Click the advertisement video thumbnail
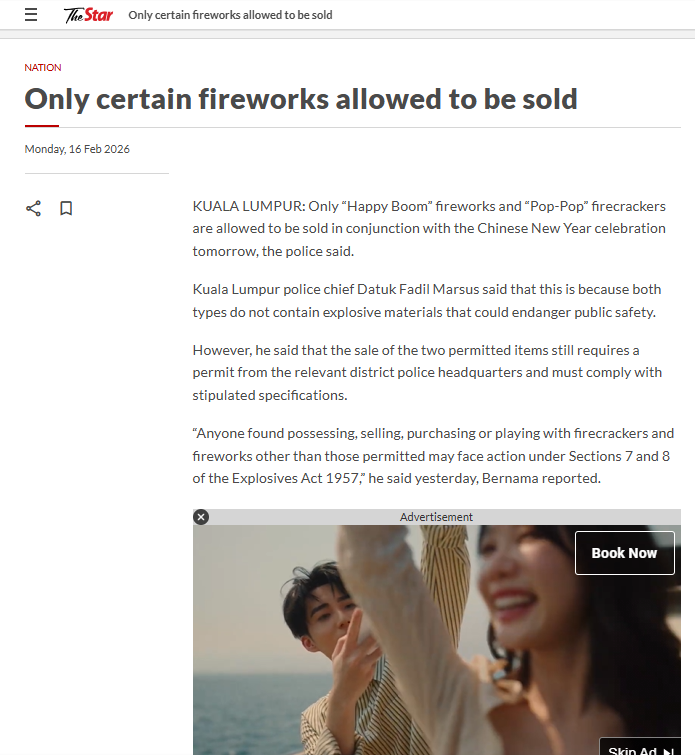 [x=437, y=640]
